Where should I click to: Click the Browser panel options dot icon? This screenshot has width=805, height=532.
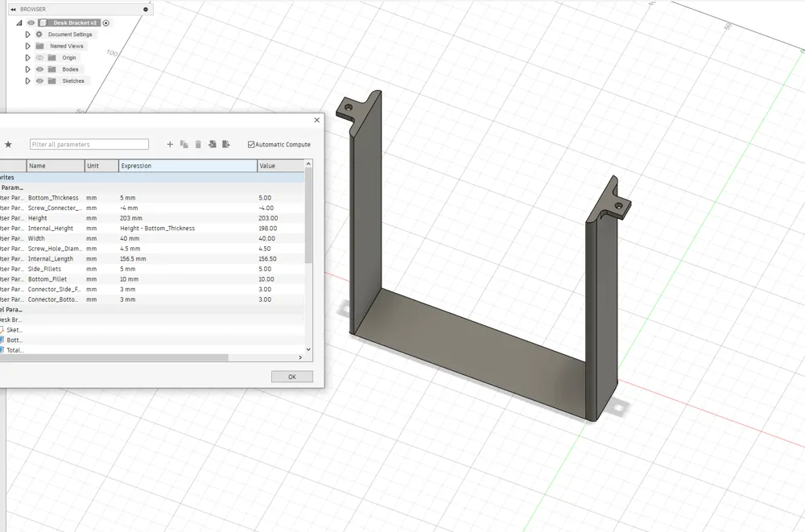pos(146,9)
